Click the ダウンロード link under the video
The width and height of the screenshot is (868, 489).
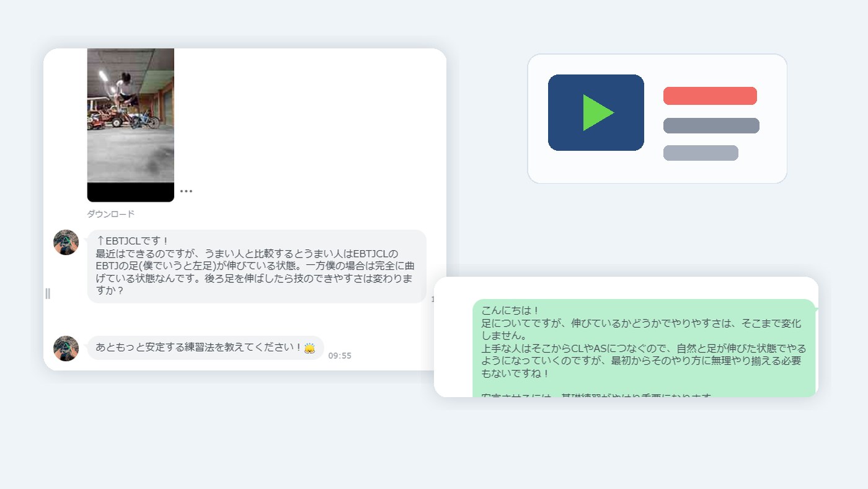click(110, 214)
